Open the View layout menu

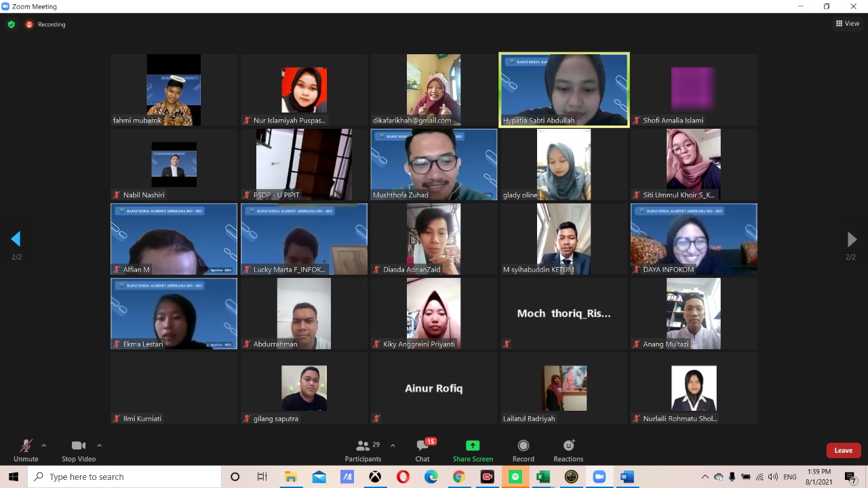pos(848,24)
